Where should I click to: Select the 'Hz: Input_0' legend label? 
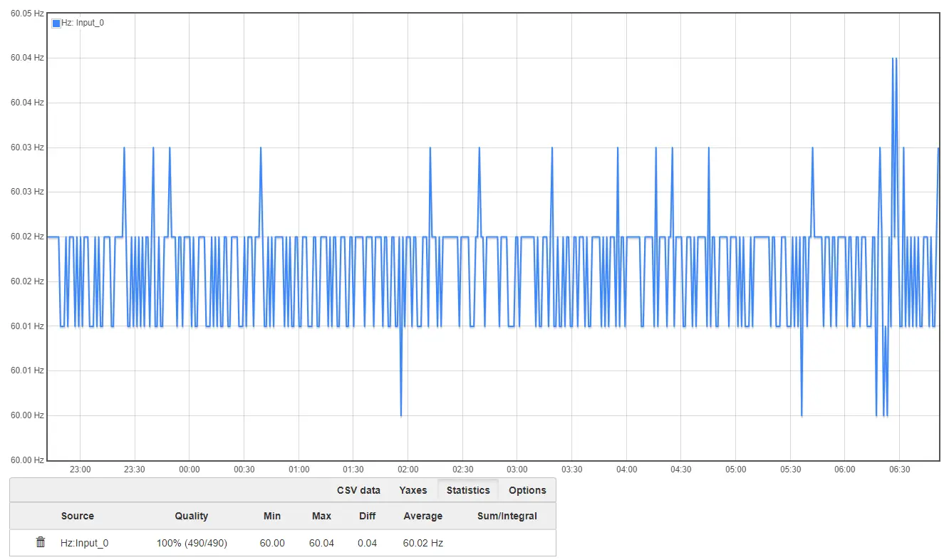point(83,23)
